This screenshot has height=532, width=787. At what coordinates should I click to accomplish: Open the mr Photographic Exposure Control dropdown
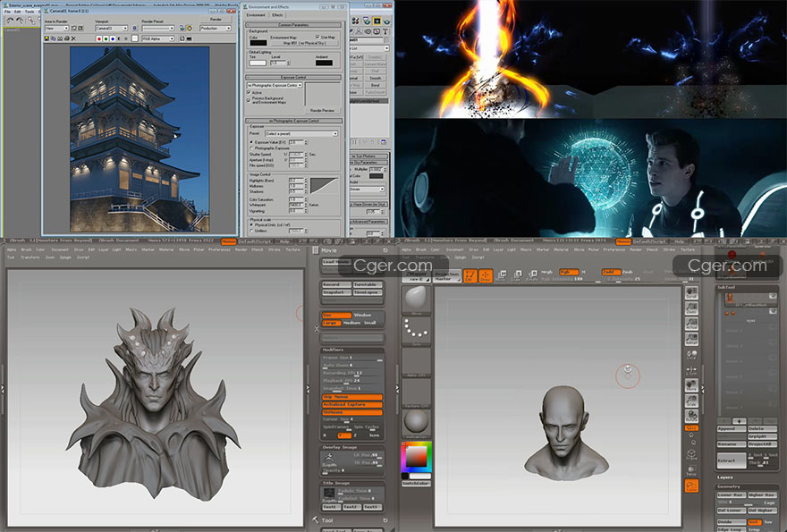(x=275, y=85)
